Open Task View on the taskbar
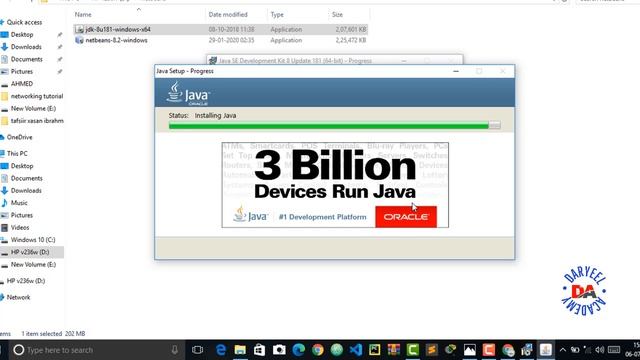The height and width of the screenshot is (360, 640). pos(198,350)
